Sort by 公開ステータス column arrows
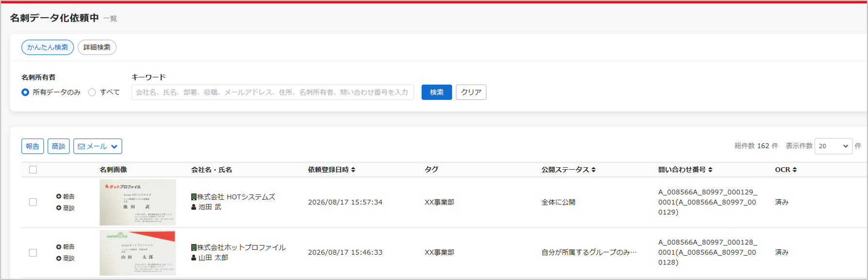Screen dimensions: 868x280 (594, 170)
